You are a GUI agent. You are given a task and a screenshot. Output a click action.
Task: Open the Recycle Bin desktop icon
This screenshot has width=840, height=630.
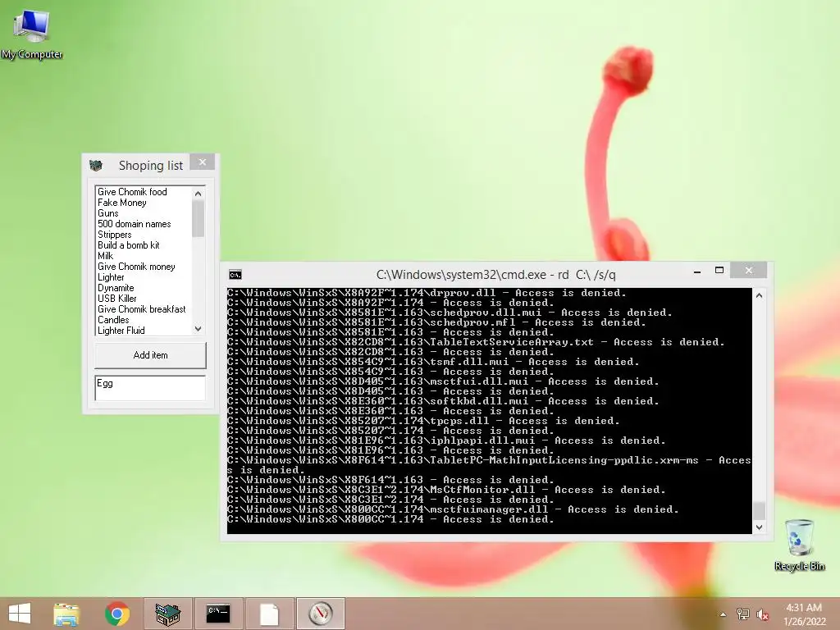pos(799,545)
